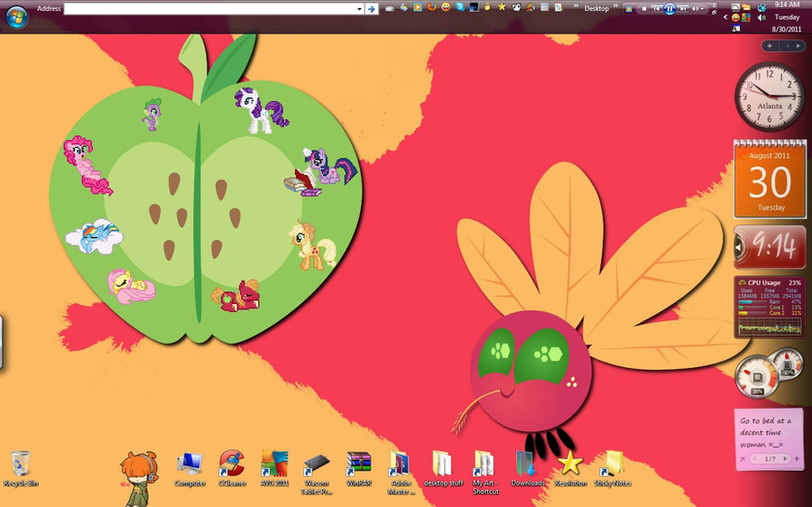Launch Sticky Notes desktop shortcut
This screenshot has width=812, height=507.
tap(613, 469)
